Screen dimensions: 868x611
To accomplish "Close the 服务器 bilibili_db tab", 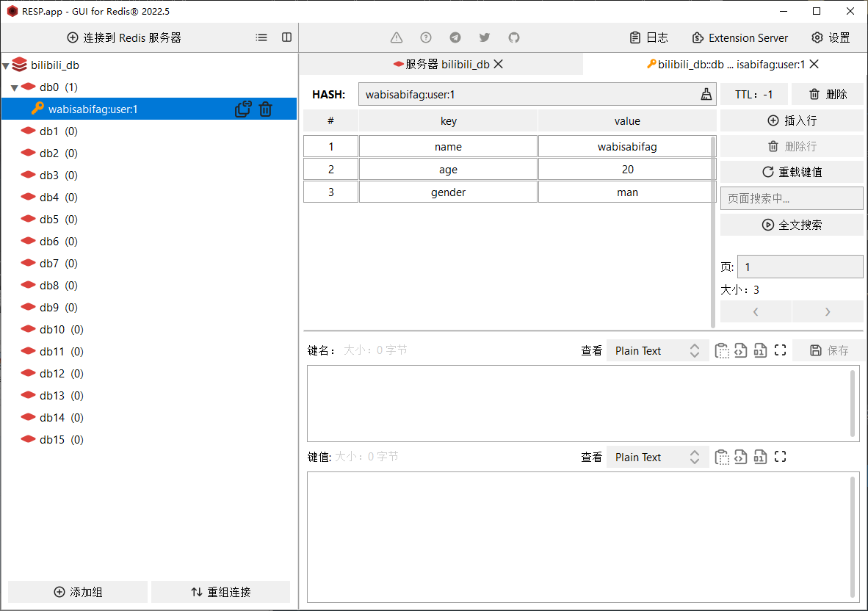I will (x=498, y=64).
